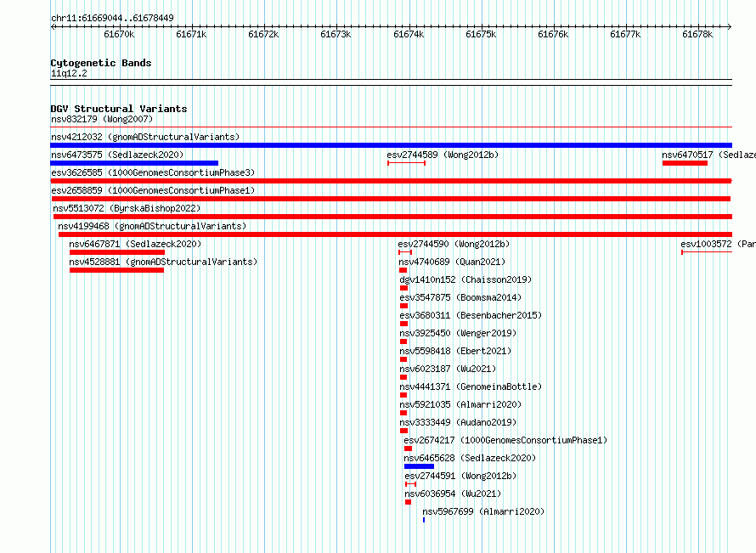Select the red block under esv2674217
The image size is (756, 553).
click(409, 449)
